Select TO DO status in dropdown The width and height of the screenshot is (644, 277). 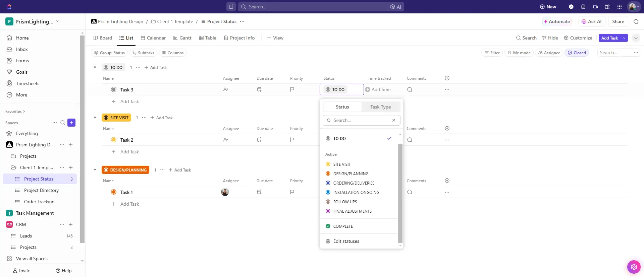click(359, 138)
